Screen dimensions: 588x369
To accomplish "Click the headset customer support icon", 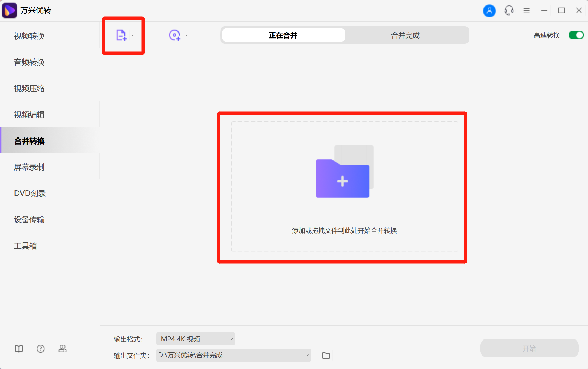I will [509, 10].
